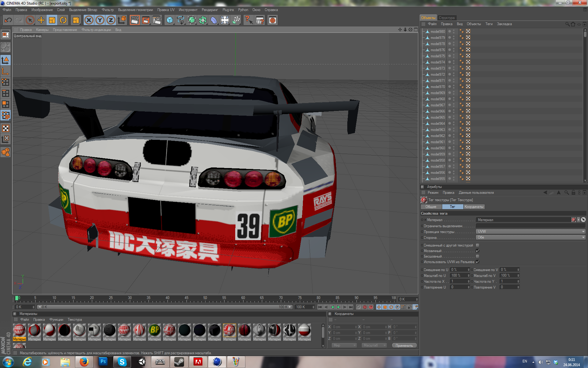
Task: Toggle visibility dot for model960
Action: click(x=450, y=147)
